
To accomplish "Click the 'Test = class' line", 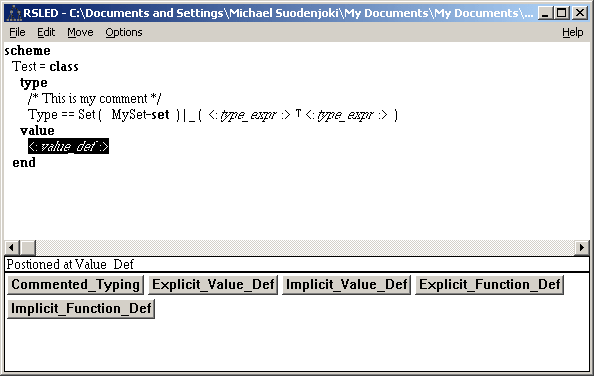I will (x=45, y=67).
